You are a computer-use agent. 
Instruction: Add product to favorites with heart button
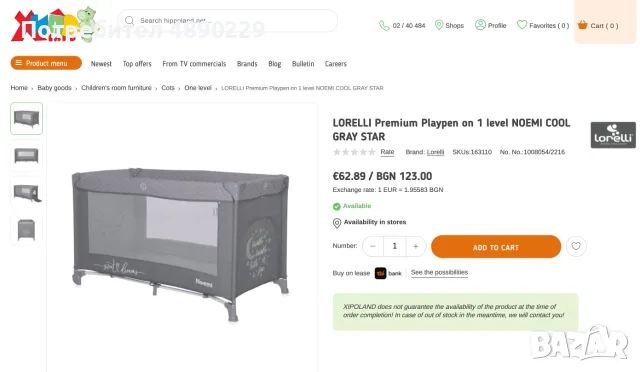(576, 246)
